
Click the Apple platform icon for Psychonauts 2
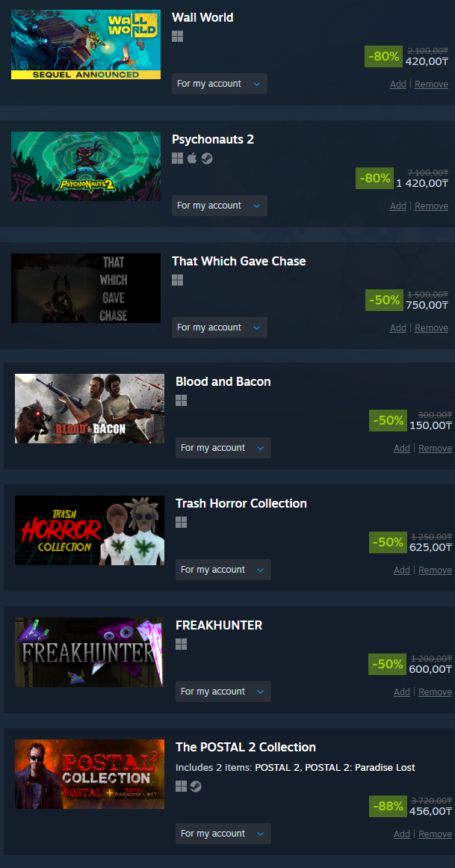tap(192, 158)
